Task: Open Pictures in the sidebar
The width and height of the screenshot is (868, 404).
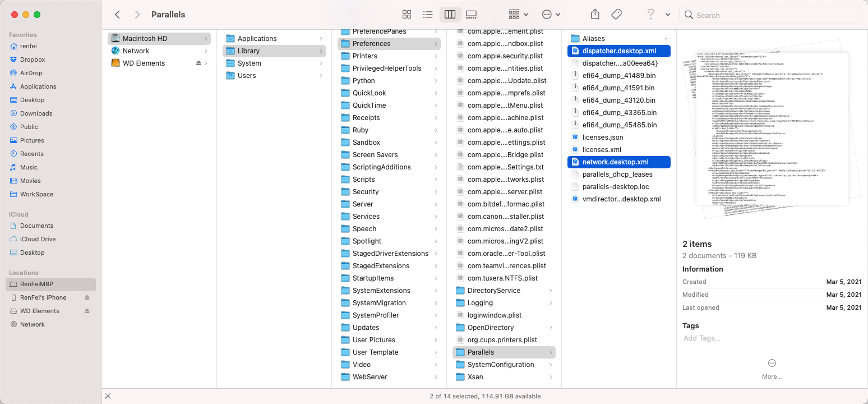Action: pos(50,140)
